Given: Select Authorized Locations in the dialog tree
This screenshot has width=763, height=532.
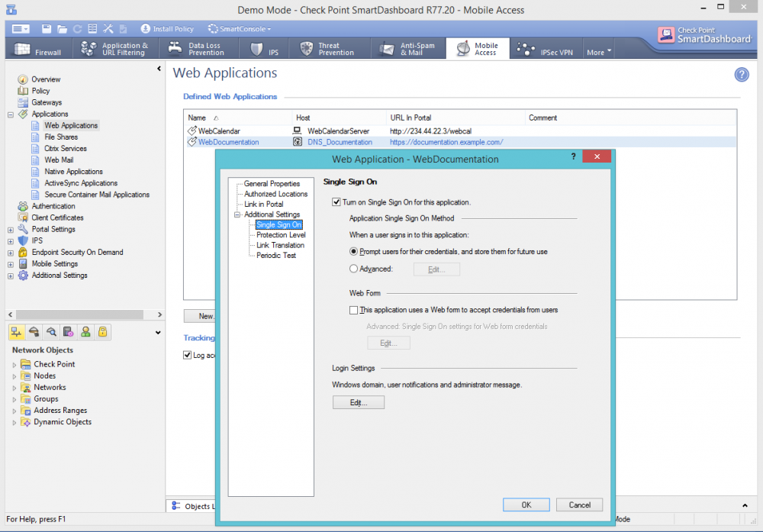Looking at the screenshot, I should (x=276, y=194).
